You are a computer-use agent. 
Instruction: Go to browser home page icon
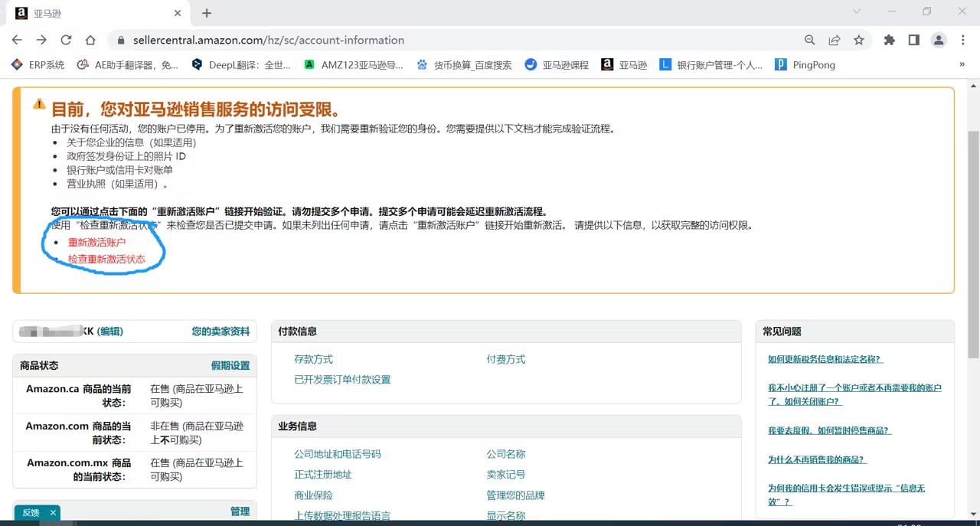90,40
